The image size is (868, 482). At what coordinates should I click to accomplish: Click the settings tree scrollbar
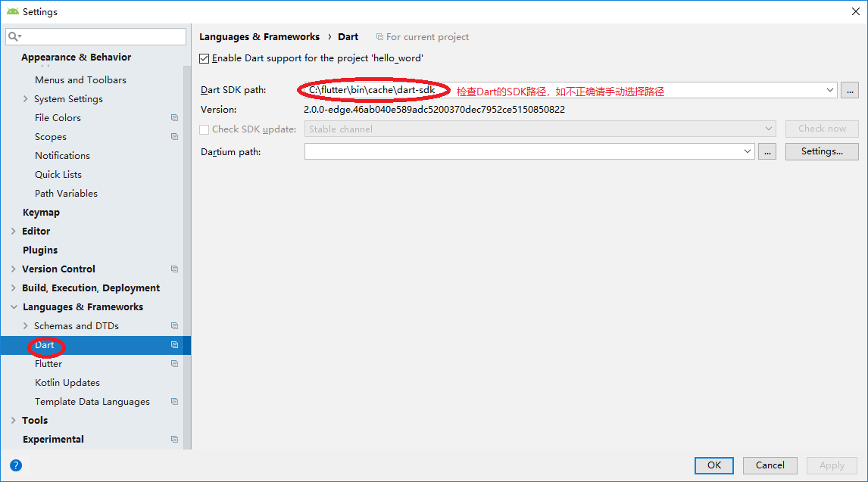(x=187, y=257)
